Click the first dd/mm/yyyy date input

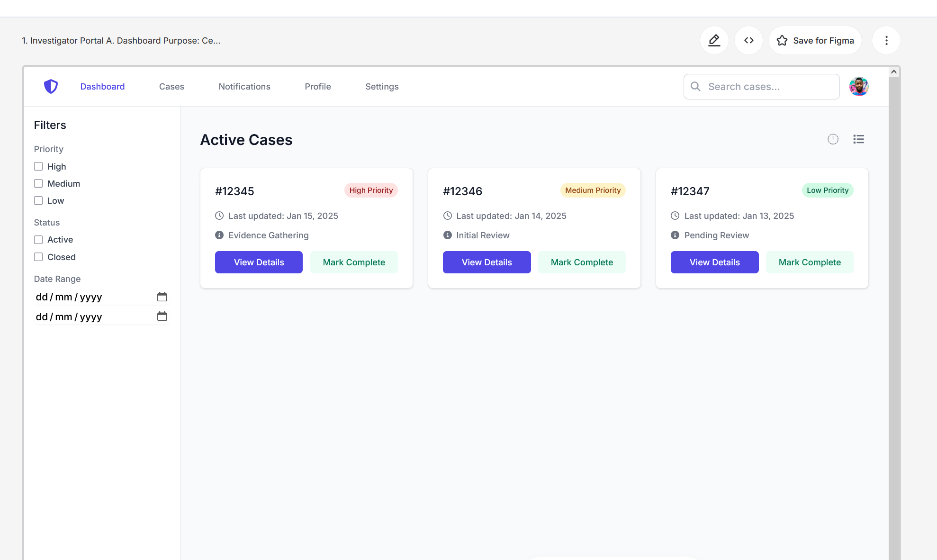coord(101,297)
